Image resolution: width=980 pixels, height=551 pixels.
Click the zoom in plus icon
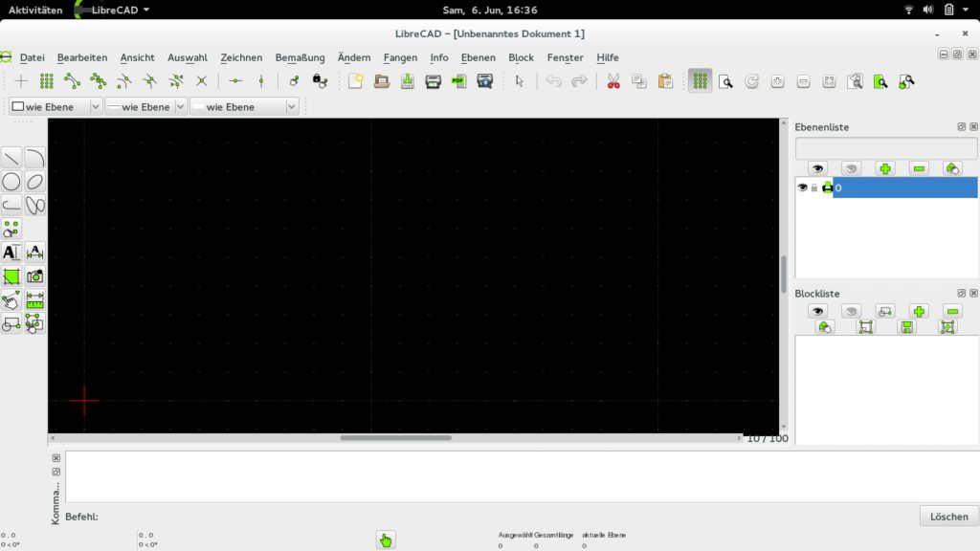click(777, 81)
